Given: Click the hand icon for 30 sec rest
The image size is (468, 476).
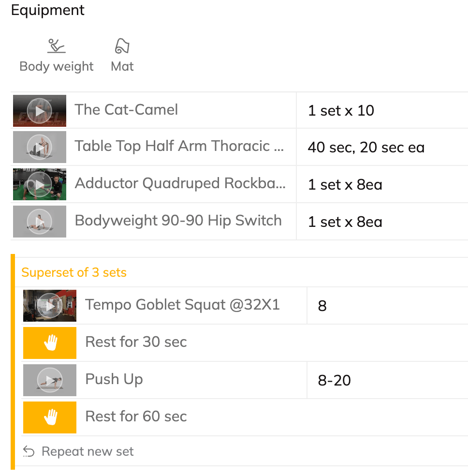Looking at the screenshot, I should [50, 343].
